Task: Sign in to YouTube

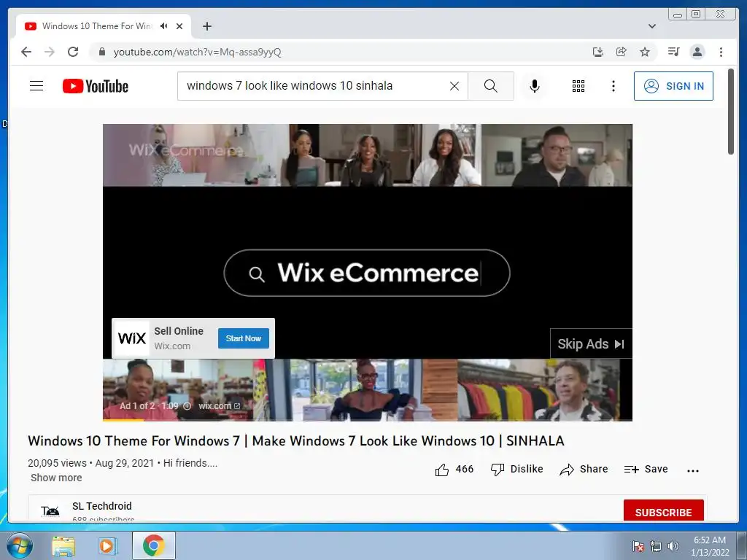Action: pyautogui.click(x=673, y=86)
